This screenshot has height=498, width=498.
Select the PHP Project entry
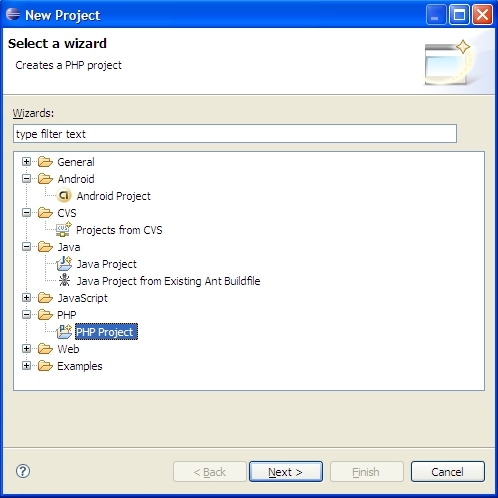click(106, 332)
